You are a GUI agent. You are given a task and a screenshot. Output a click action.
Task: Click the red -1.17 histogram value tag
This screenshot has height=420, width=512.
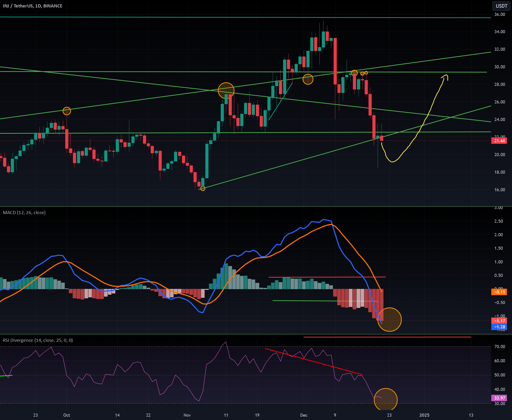pyautogui.click(x=499, y=321)
